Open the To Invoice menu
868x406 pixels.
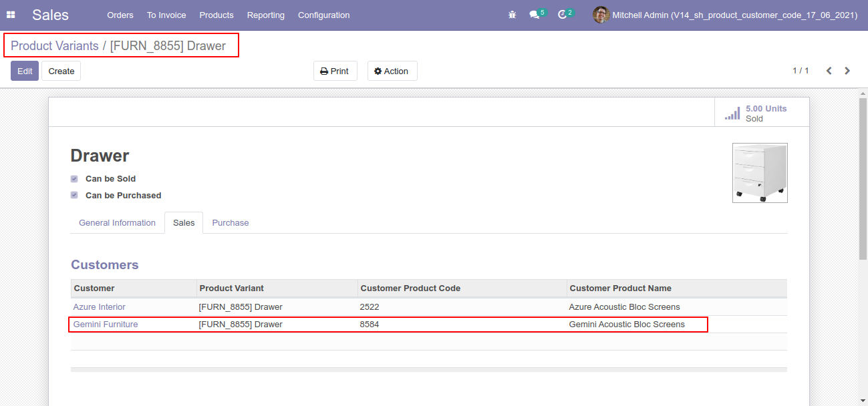coord(166,15)
